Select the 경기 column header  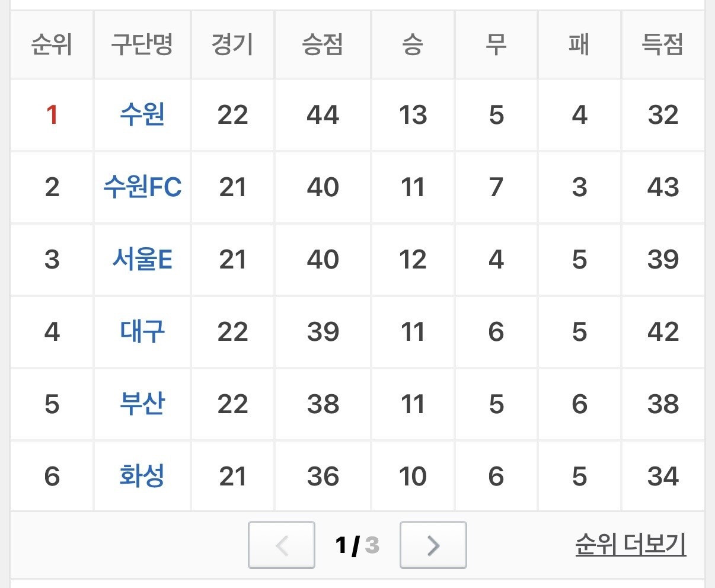232,44
